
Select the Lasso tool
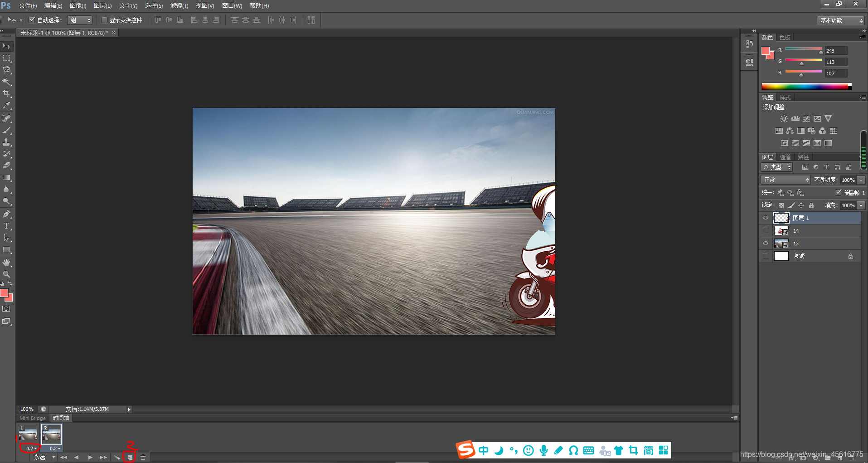pos(7,70)
